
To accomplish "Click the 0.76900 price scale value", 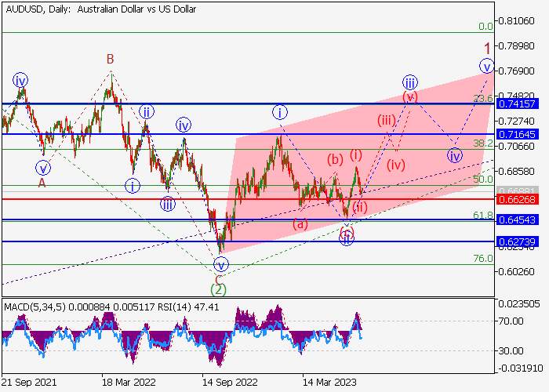I will [516, 71].
